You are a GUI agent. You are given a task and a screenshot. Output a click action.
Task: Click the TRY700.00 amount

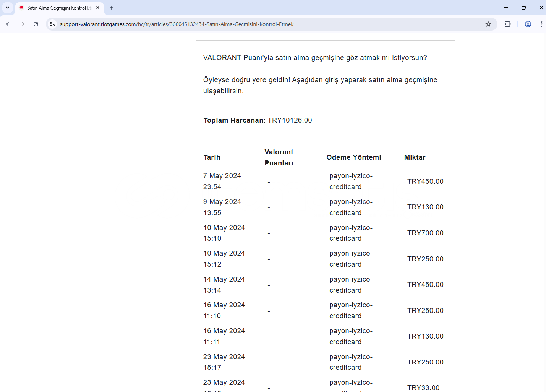point(425,233)
